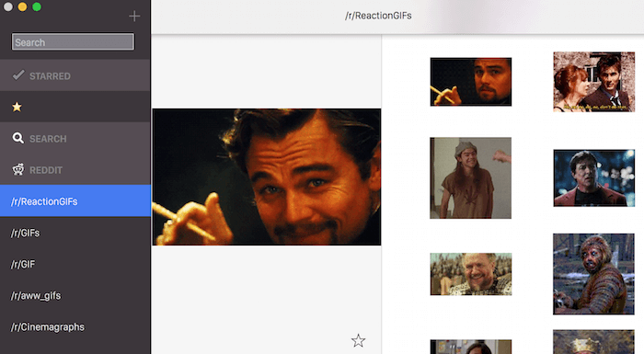This screenshot has width=644, height=354.
Task: Select /r/aww_gifs in the sidebar
Action: pyautogui.click(x=75, y=295)
